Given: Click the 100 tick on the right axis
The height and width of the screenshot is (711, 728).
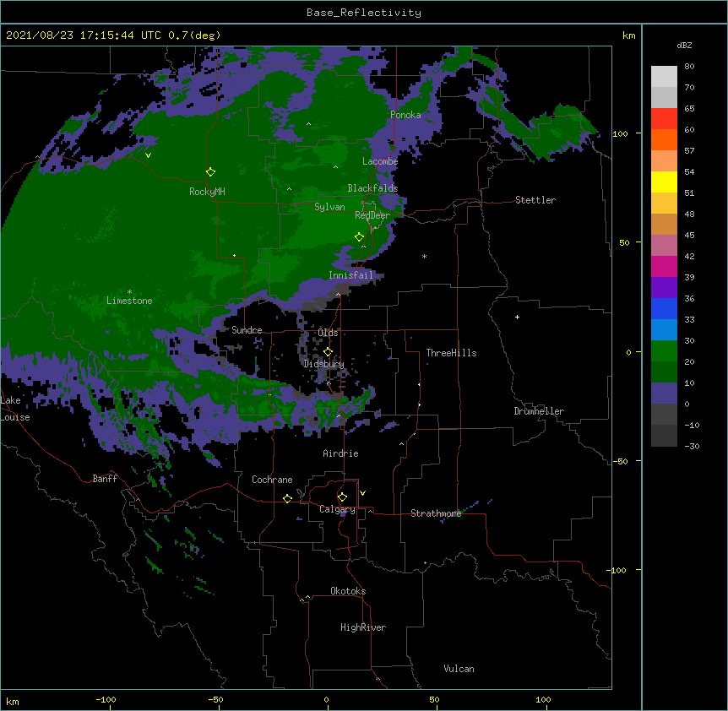Looking at the screenshot, I should click(x=620, y=133).
